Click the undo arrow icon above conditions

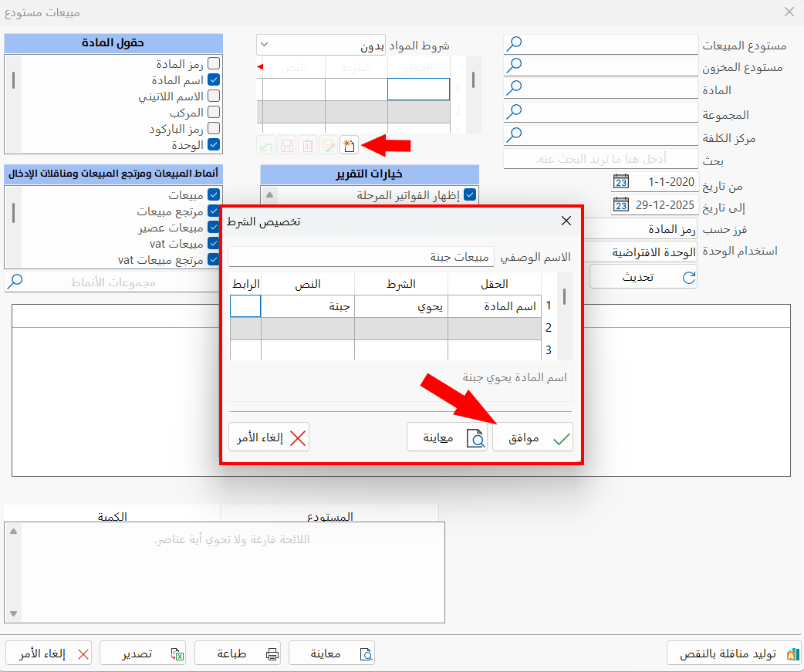(x=265, y=145)
